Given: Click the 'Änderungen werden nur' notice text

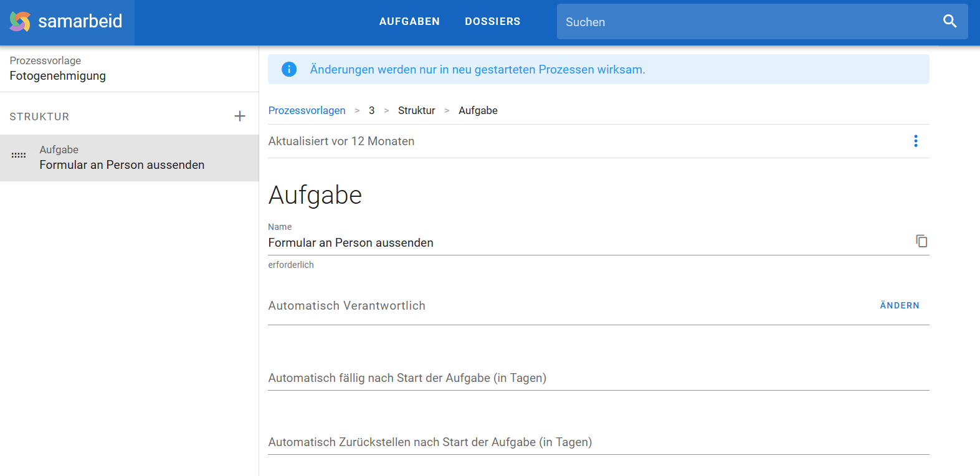Looking at the screenshot, I should pyautogui.click(x=477, y=69).
